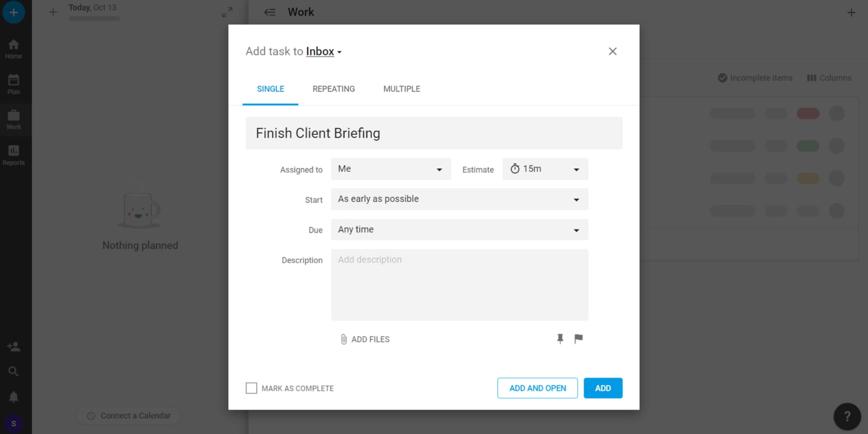868x434 pixels.
Task: Open help with the question mark bubble
Action: pyautogui.click(x=847, y=416)
